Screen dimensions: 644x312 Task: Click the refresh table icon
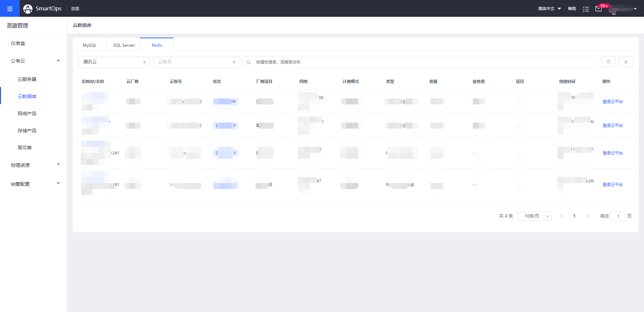point(608,62)
